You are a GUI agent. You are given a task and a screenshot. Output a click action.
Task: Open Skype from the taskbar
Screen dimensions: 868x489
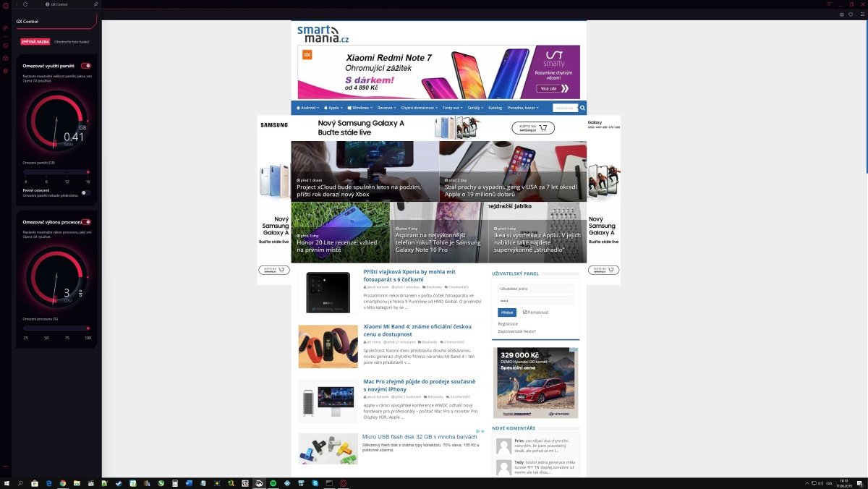[315, 482]
